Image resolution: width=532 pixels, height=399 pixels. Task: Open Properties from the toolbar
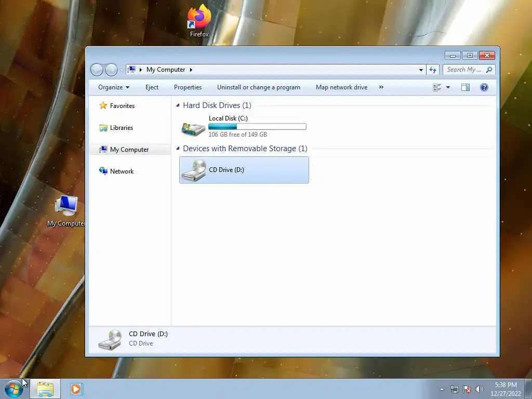coord(188,87)
